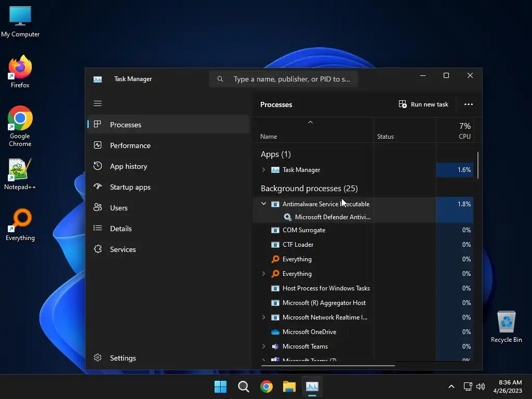Open the Windows Start menu
Viewport: 532px width, 399px height.
(220, 387)
